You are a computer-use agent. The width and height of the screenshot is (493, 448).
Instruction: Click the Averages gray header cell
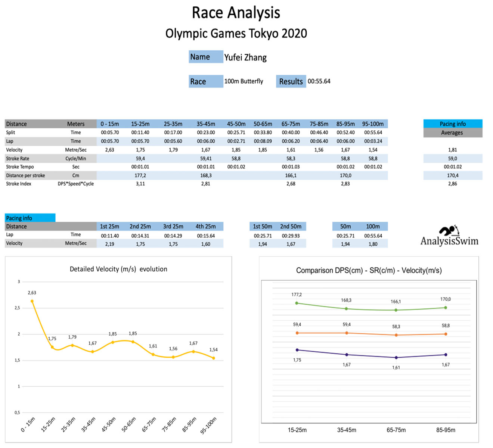(452, 133)
